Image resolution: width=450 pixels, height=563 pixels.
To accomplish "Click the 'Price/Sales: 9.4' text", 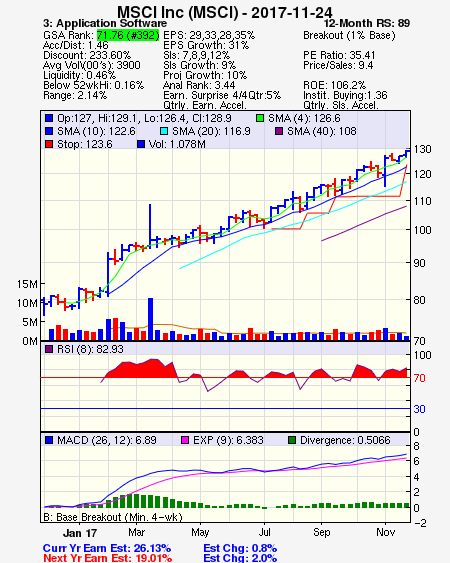I will (x=338, y=65).
